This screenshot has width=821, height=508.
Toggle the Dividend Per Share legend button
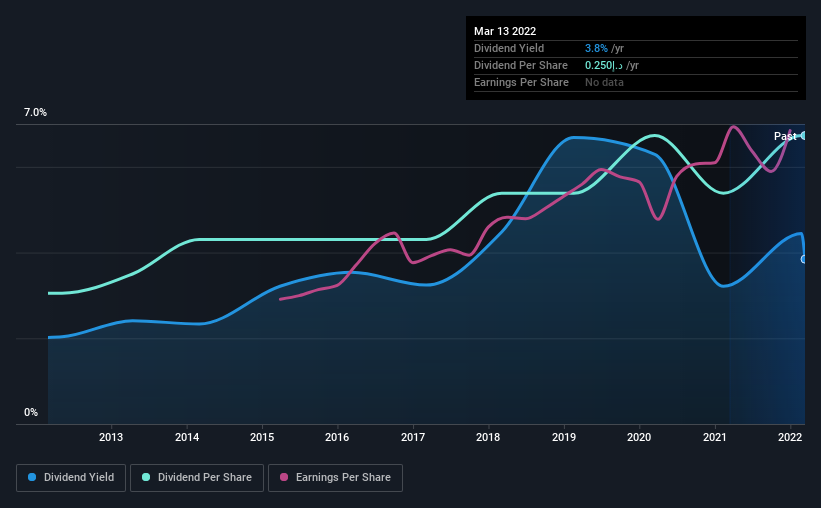(x=197, y=478)
